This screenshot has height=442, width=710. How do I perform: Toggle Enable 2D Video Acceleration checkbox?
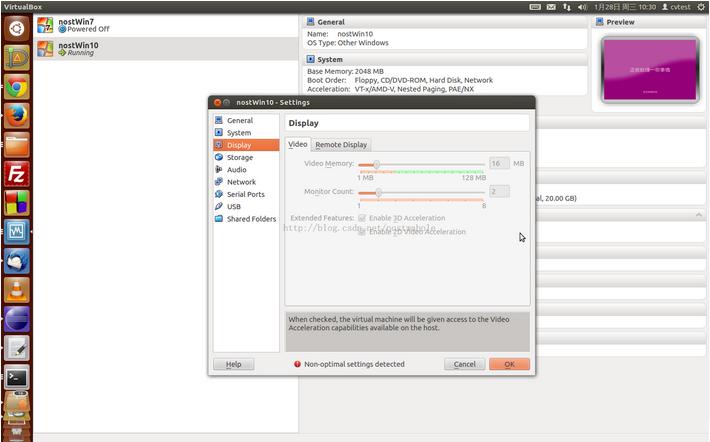point(362,232)
